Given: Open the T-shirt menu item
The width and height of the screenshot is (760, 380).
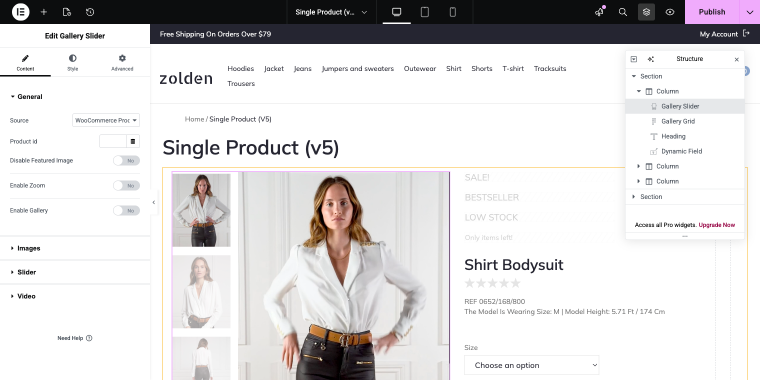Looking at the screenshot, I should coord(513,68).
